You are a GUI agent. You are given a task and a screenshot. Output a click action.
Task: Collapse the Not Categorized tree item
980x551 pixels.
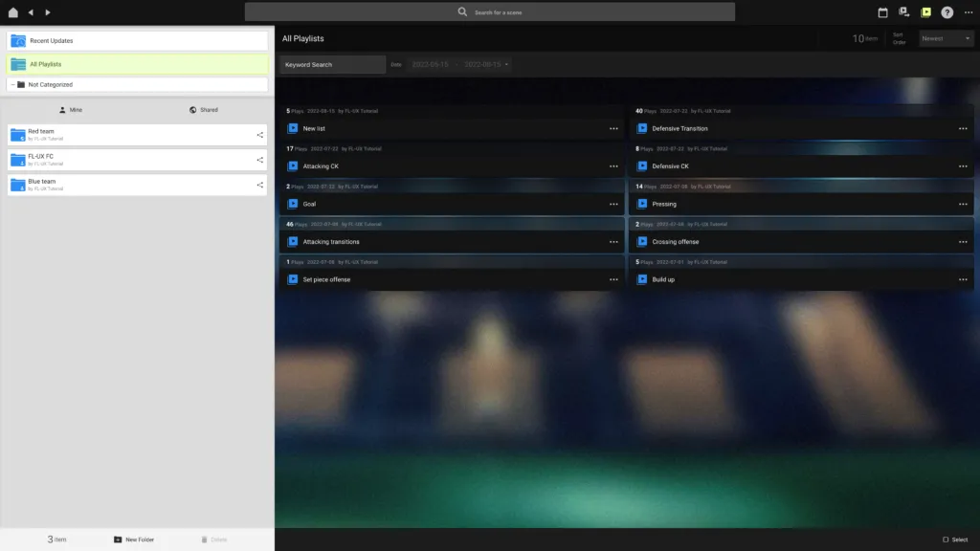[12, 84]
